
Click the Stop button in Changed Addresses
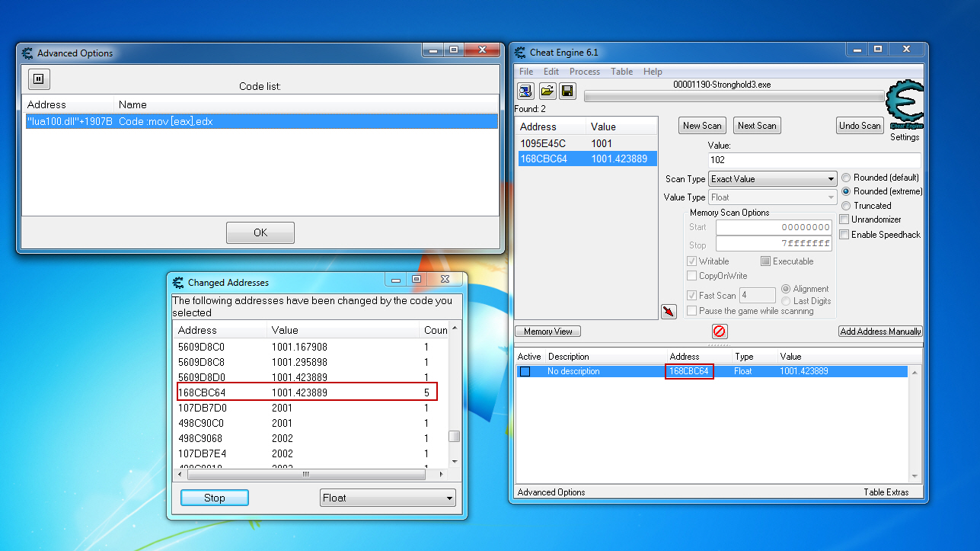coord(214,498)
